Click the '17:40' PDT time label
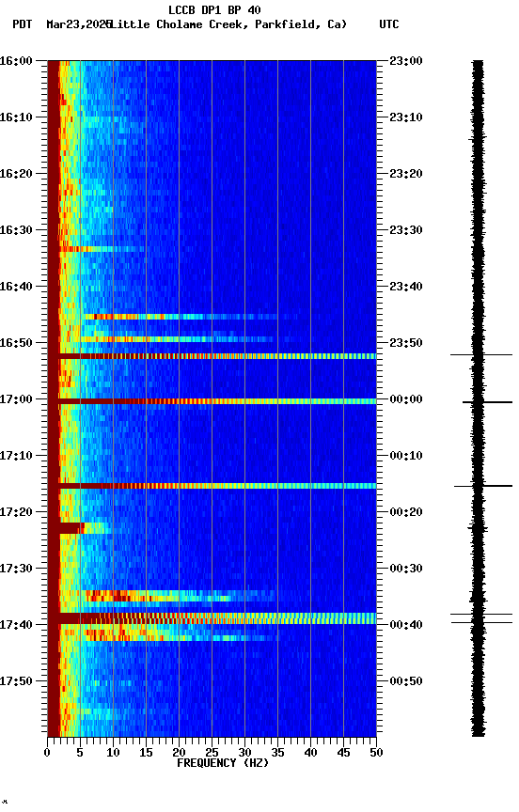The height and width of the screenshot is (812, 519). (x=16, y=625)
